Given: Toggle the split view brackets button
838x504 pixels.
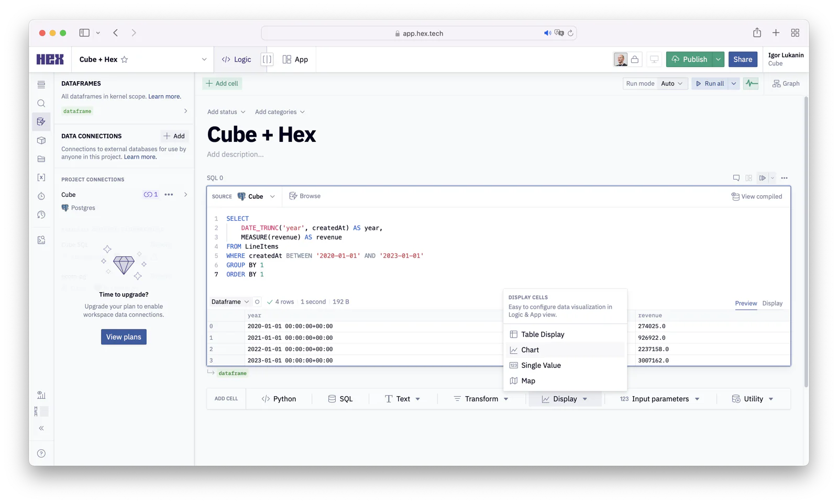Looking at the screenshot, I should point(267,59).
